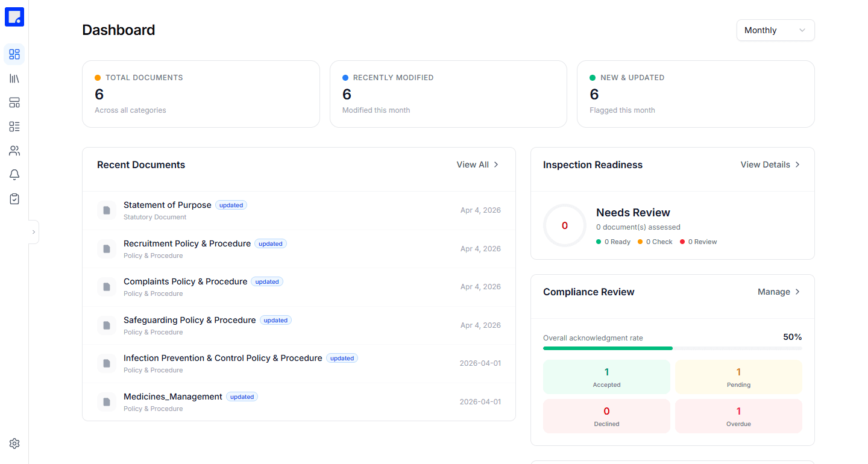Screen dimensions: 868x464
Task: Click the Overdue count tile
Action: (x=738, y=416)
